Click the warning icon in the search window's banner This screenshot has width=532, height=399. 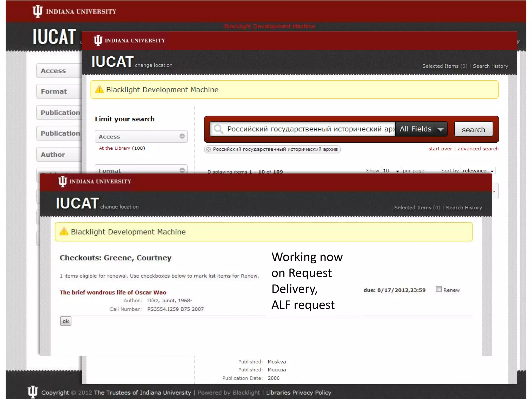pyautogui.click(x=99, y=89)
